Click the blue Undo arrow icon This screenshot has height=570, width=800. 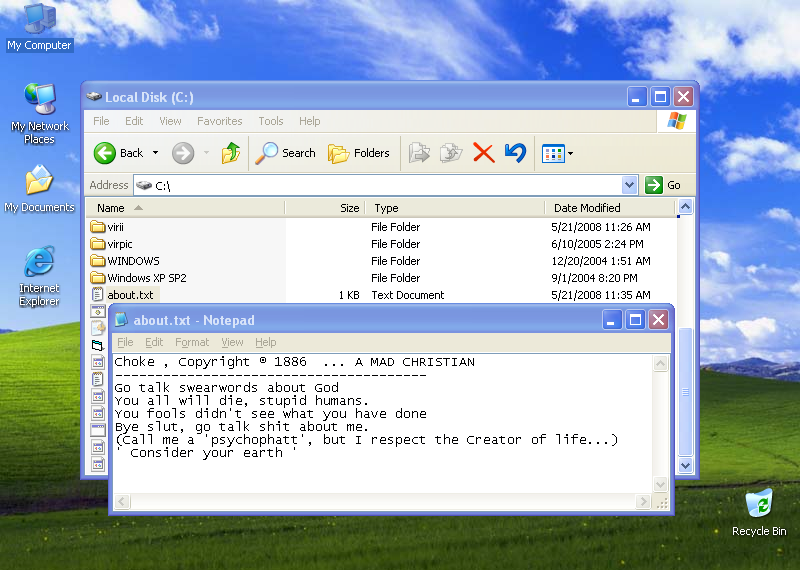tap(515, 153)
